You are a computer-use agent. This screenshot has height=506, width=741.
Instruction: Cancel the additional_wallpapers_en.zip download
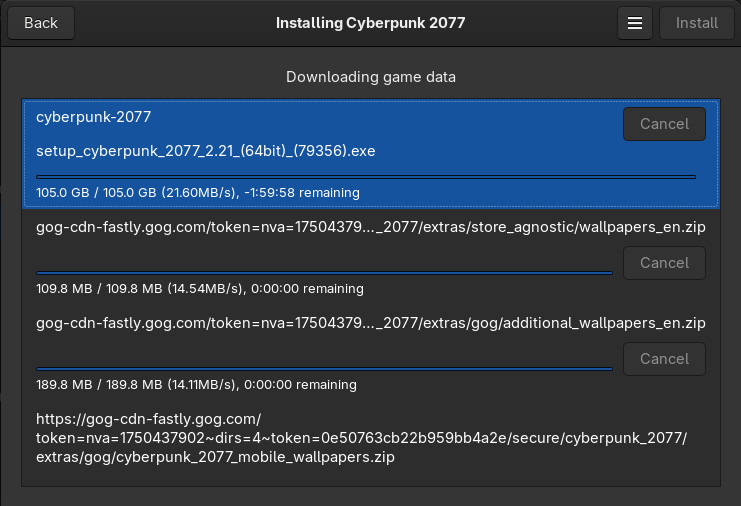pyautogui.click(x=664, y=359)
